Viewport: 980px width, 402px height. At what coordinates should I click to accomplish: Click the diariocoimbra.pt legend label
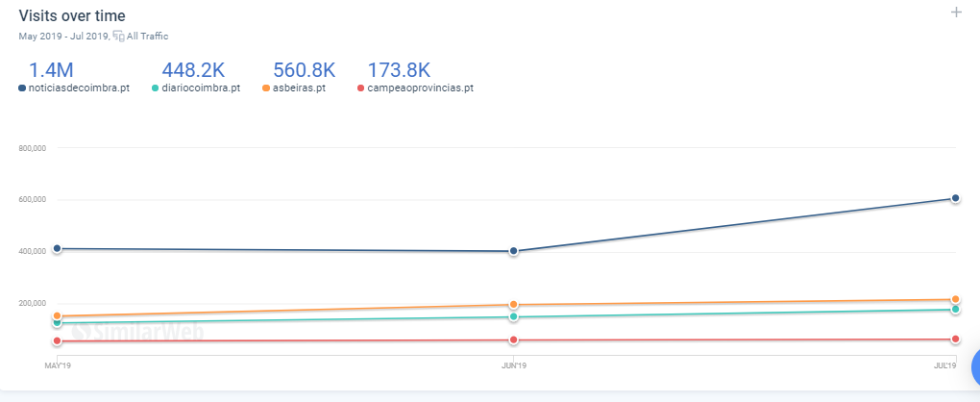201,88
